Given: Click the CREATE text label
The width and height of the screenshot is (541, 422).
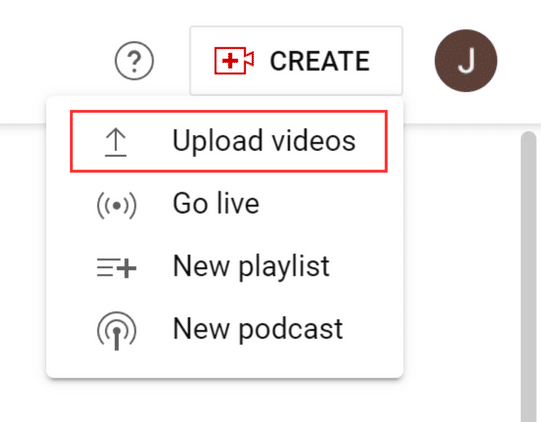Looking at the screenshot, I should (x=320, y=61).
